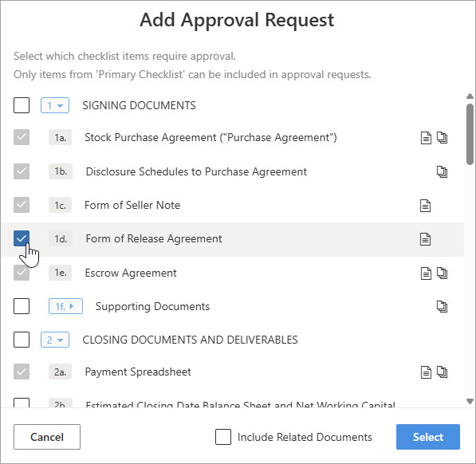Click the 'Supporting Documents' item text

153,306
